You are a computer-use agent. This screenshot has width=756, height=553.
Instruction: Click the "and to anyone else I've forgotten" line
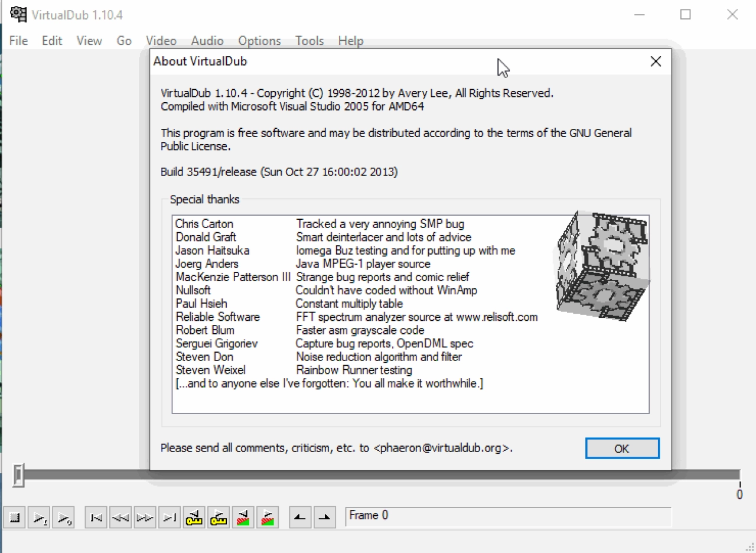point(329,383)
